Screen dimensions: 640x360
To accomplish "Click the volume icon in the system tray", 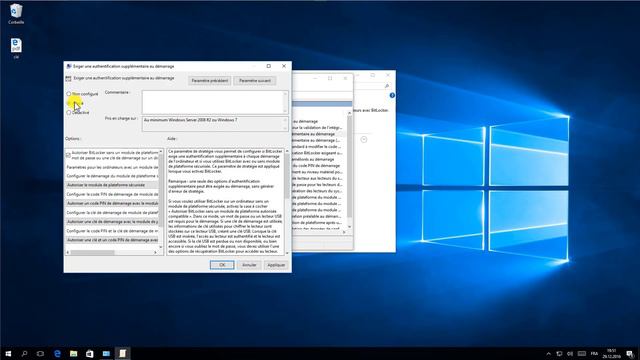I will (570, 353).
